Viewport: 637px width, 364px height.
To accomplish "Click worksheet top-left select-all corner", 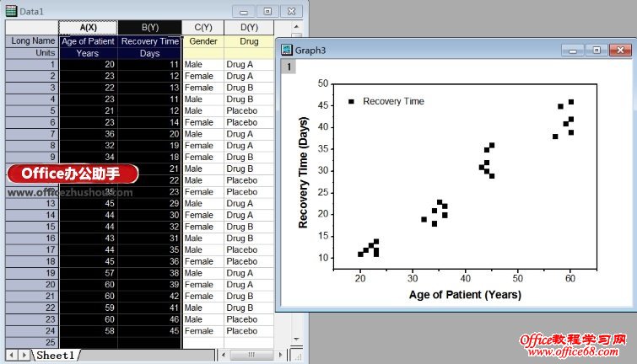I will pos(32,28).
